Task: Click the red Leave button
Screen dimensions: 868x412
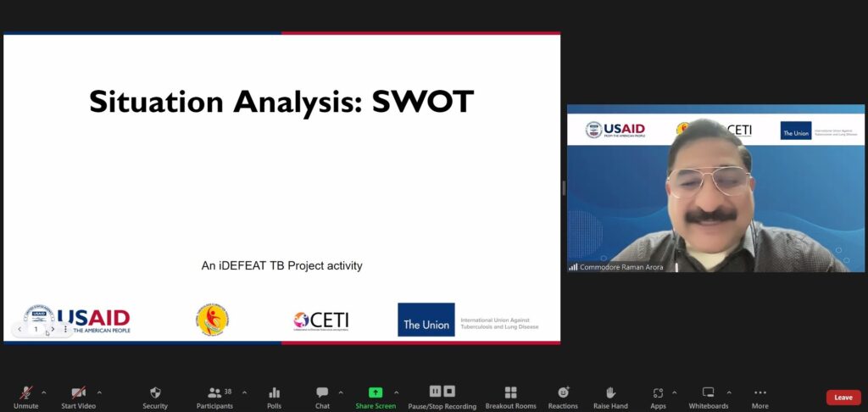Action: (843, 397)
